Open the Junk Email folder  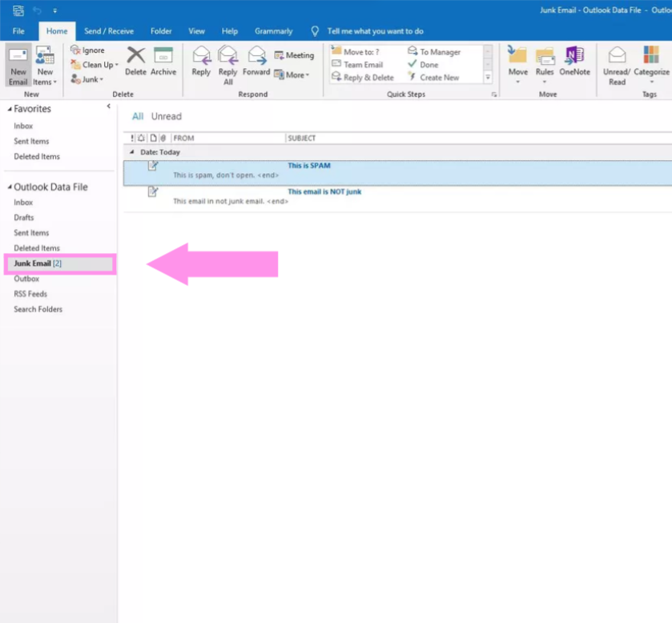[32, 263]
